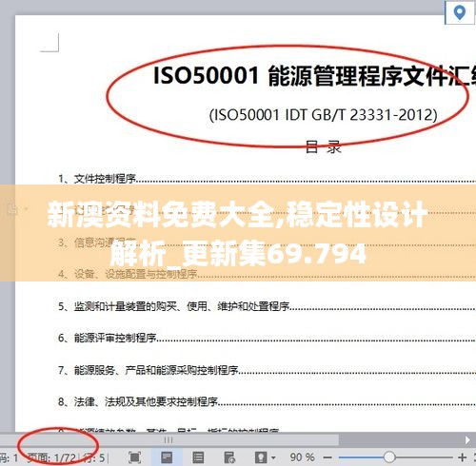
Task: Switch to full screen view in status bar
Action: 134,457
